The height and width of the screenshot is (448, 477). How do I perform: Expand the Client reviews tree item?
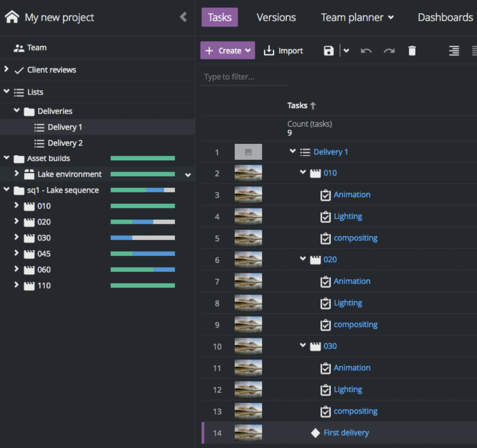pyautogui.click(x=6, y=69)
